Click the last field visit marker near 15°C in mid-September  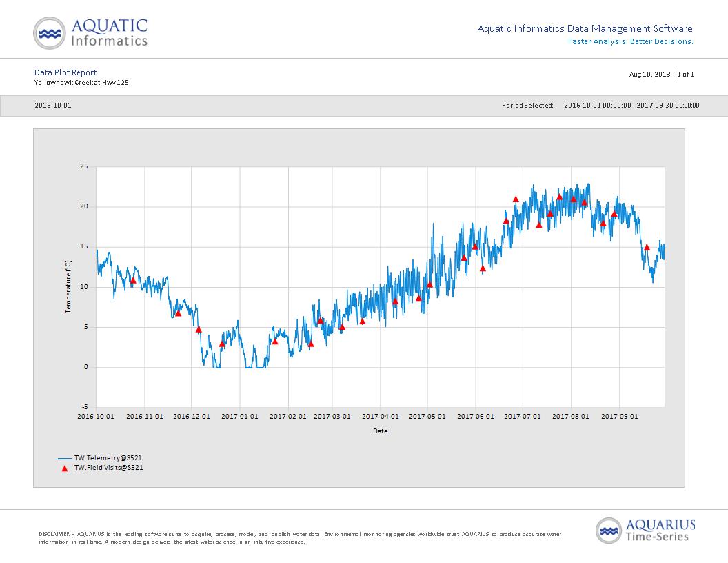(647, 247)
